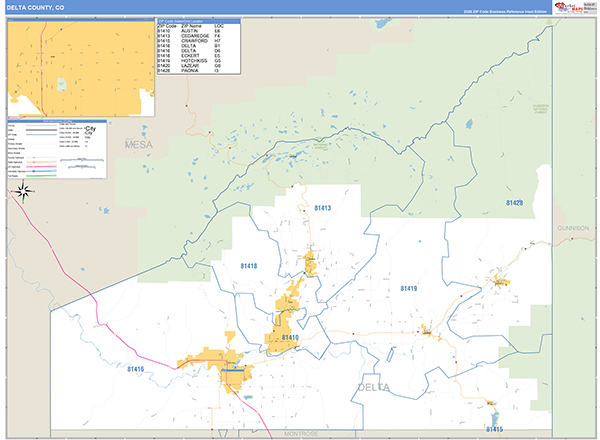Click the DELTA county name on map
Image resolution: width=600 pixels, height=440 pixels.
372,387
